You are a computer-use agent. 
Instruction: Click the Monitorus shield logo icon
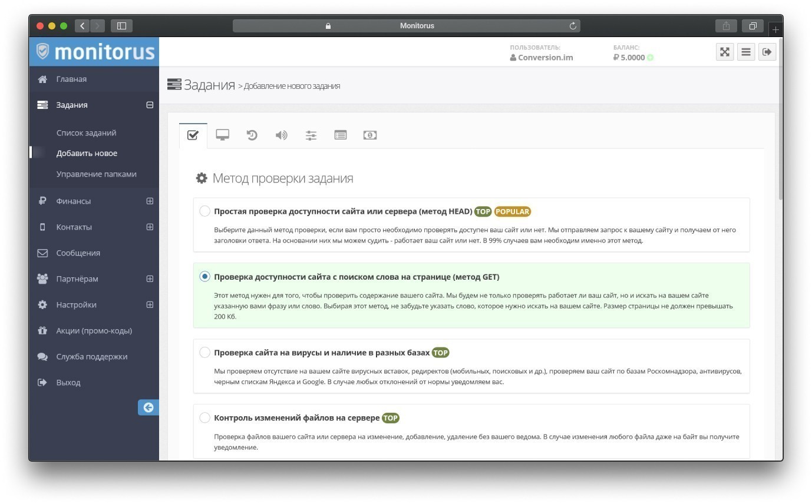[42, 51]
